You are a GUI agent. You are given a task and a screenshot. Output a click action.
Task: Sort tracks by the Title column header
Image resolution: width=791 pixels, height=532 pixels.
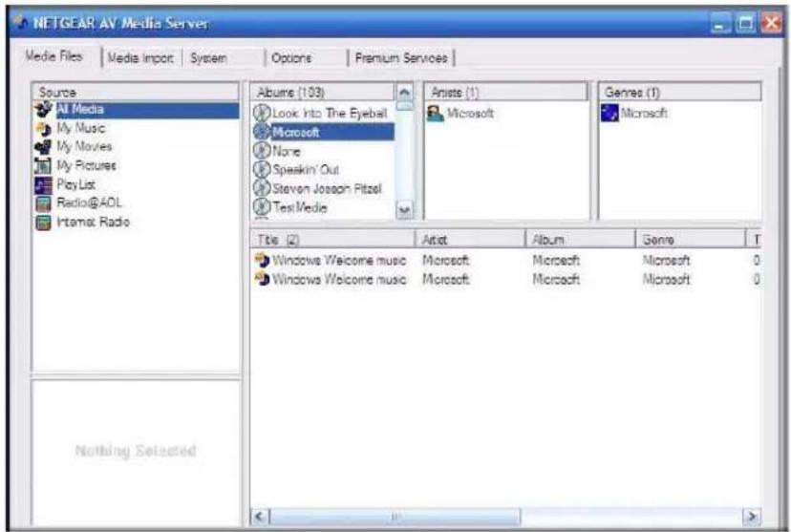click(333, 240)
